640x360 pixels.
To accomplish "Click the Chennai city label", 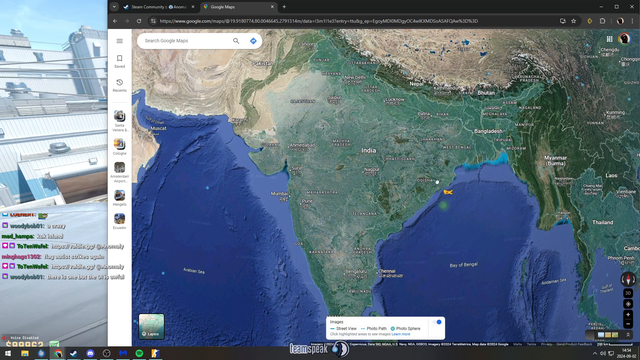I will pyautogui.click(x=387, y=271).
